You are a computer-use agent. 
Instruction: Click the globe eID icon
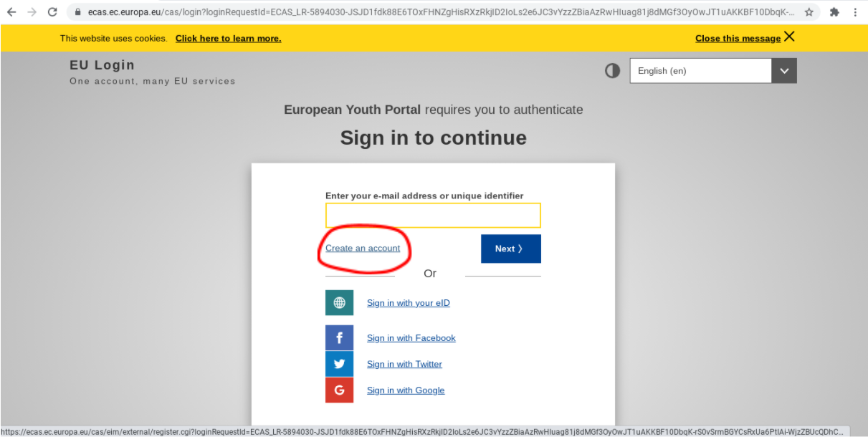[339, 303]
